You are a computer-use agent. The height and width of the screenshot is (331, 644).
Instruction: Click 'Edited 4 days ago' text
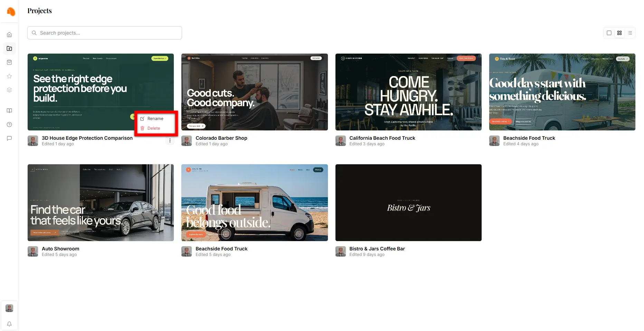click(521, 144)
